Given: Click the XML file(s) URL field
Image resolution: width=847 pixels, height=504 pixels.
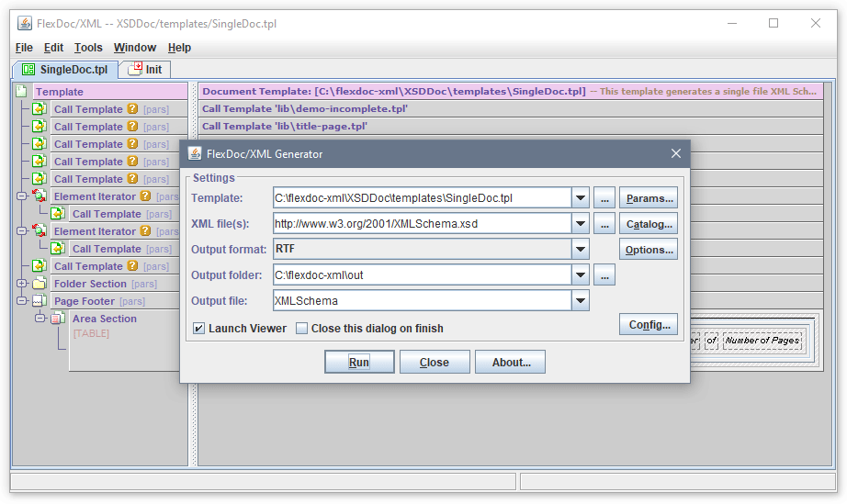Looking at the screenshot, I should tap(423, 223).
